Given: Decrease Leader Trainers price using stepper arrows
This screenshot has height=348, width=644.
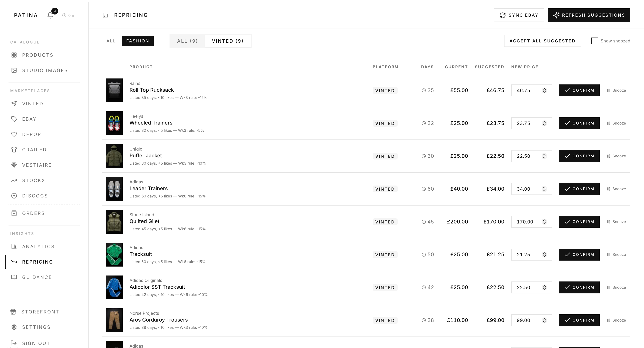Looking at the screenshot, I should coord(545,190).
